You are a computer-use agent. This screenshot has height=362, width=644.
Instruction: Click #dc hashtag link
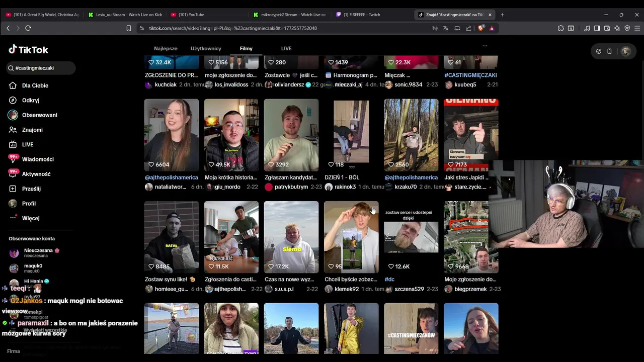coord(389,280)
